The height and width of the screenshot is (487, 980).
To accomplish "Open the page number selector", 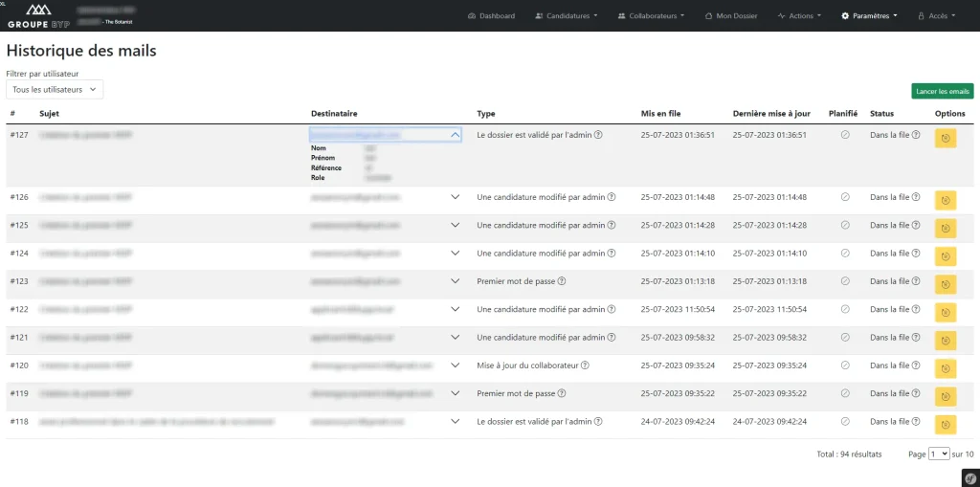I will (x=939, y=454).
